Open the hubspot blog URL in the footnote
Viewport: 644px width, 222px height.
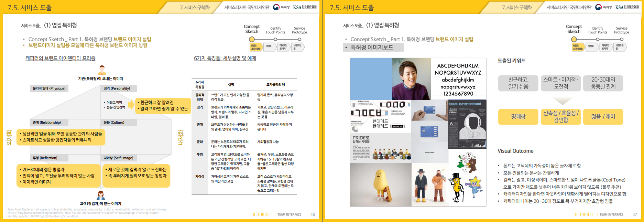83,213
